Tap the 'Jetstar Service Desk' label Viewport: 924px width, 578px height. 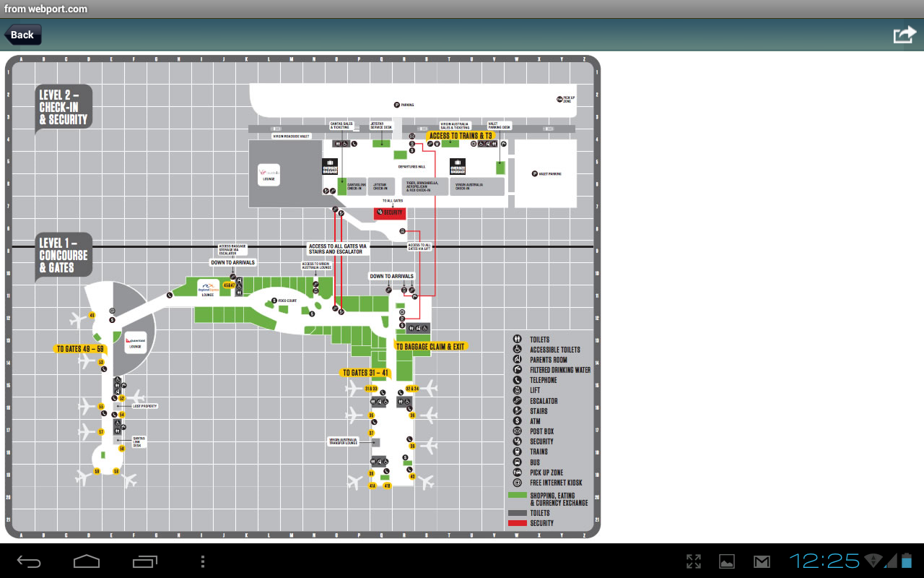click(x=380, y=126)
